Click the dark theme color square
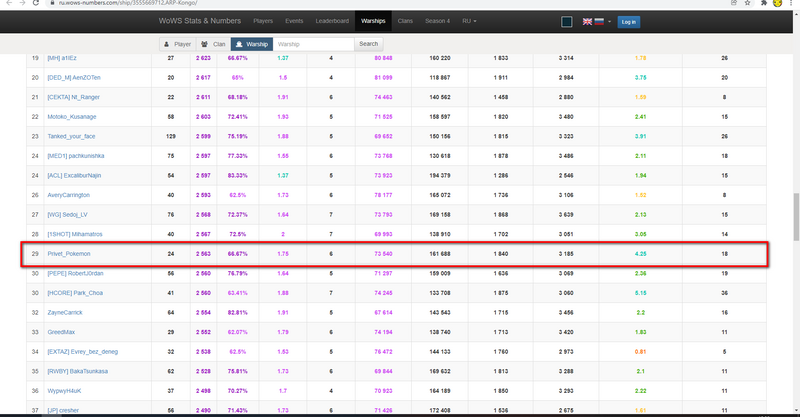The image size is (800, 417). pyautogui.click(x=567, y=21)
